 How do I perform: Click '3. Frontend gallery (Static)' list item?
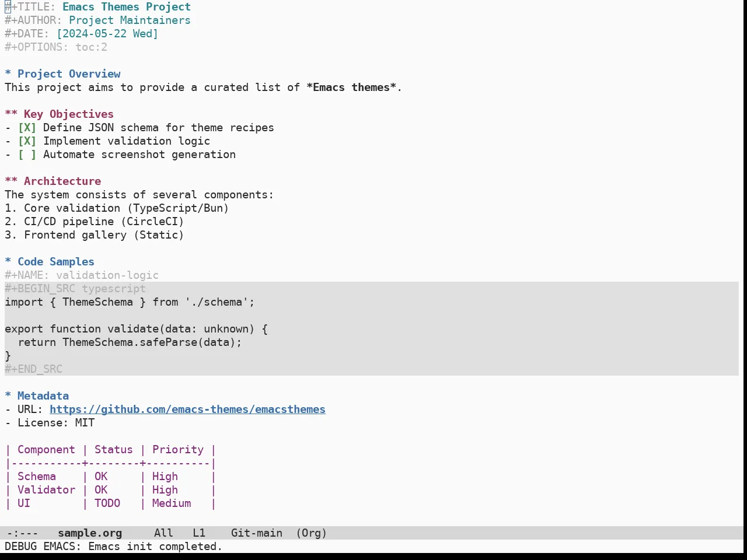click(95, 235)
